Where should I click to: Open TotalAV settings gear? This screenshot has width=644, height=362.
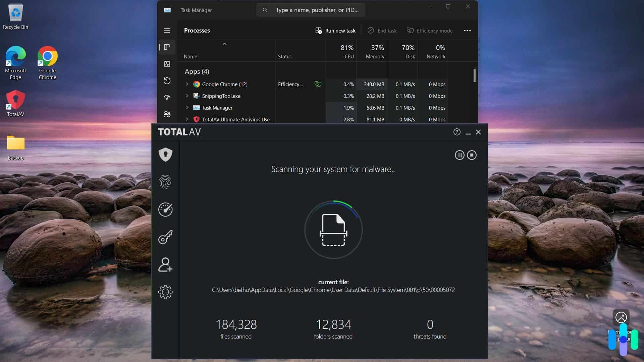click(x=165, y=292)
